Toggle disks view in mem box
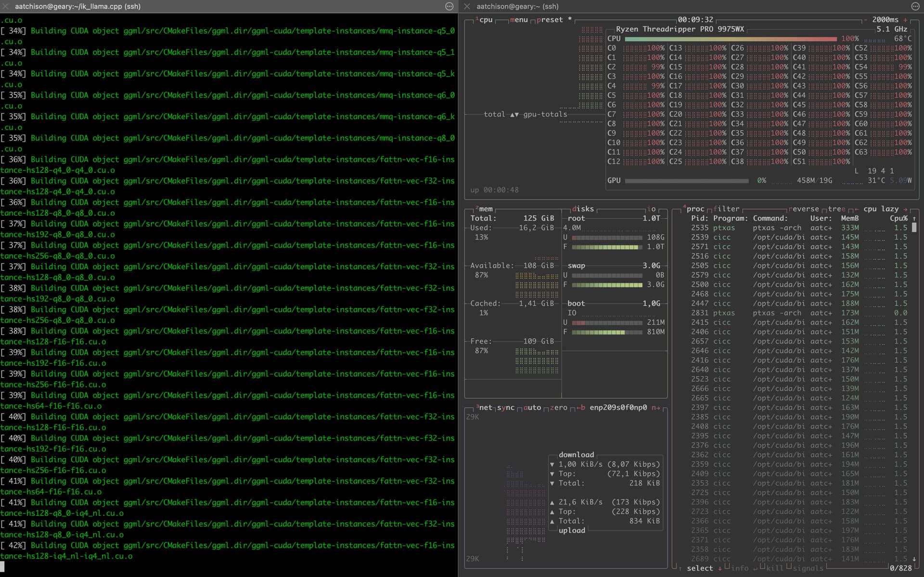Viewport: 924px width, 577px height. pos(583,209)
